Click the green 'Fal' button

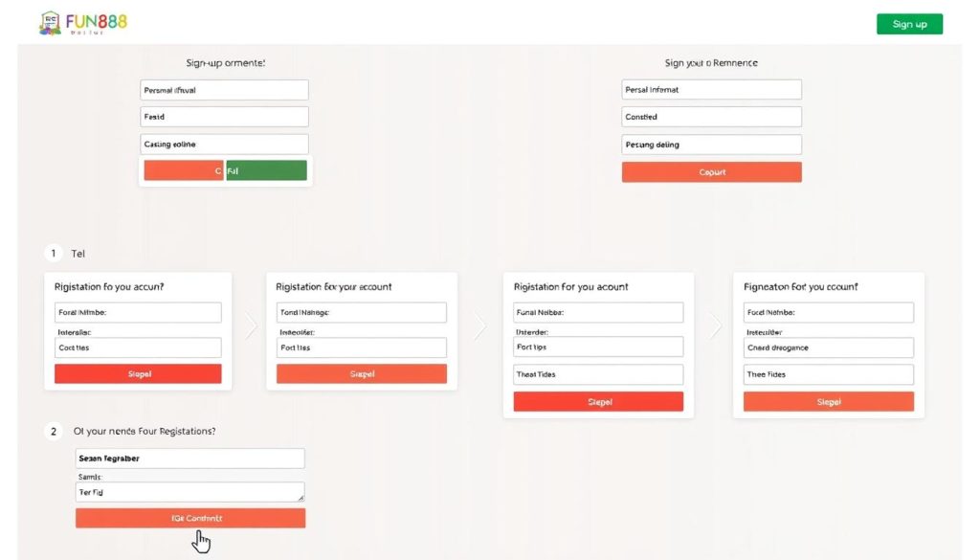tap(266, 170)
